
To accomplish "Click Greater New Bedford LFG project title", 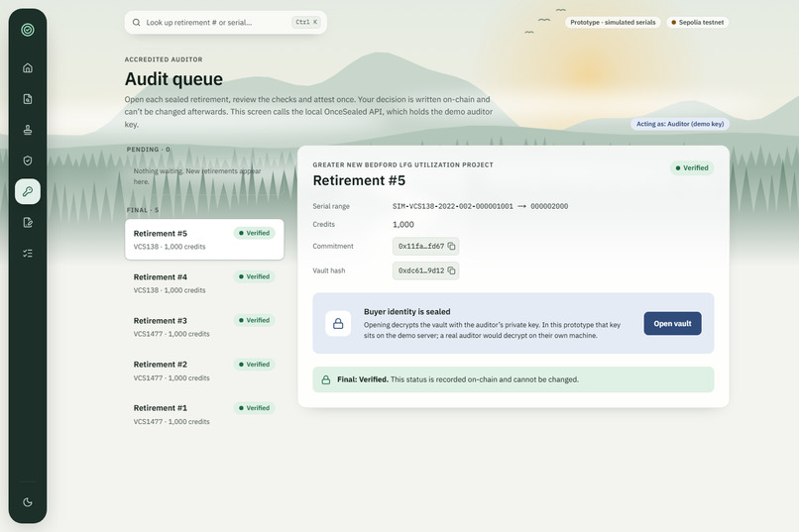I will pyautogui.click(x=402, y=164).
